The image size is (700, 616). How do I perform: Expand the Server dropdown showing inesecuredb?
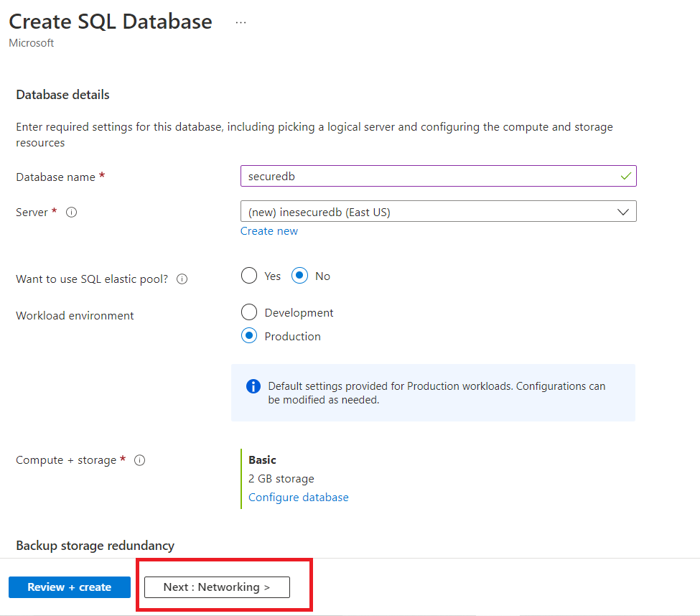coord(438,212)
